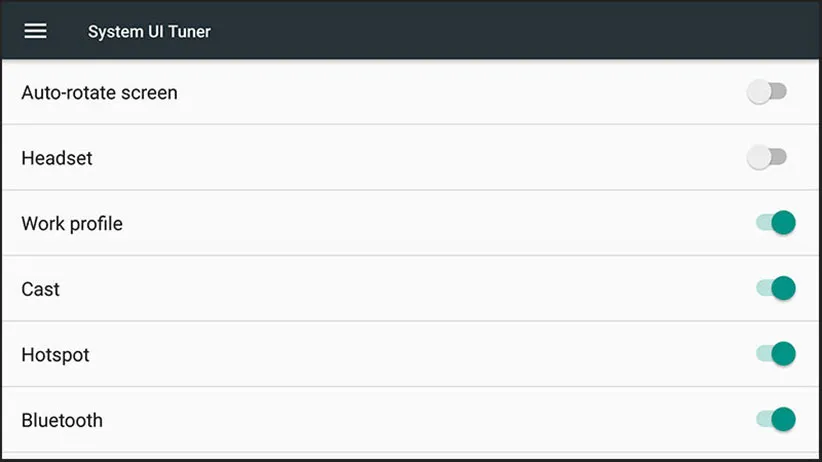Click the System UI Tuner title

(x=149, y=31)
